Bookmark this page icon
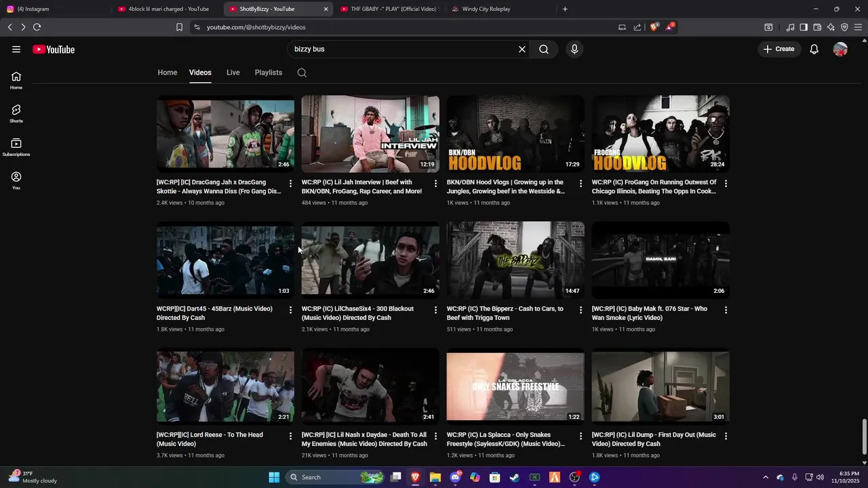The image size is (868, 488). pos(179,27)
